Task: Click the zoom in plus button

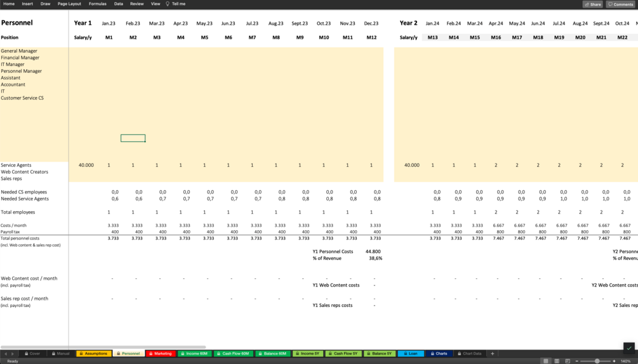Action: point(614,361)
